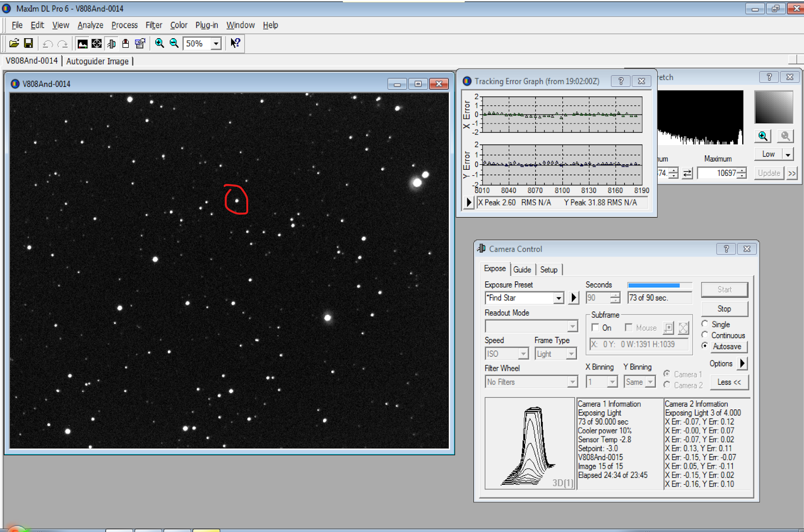Click the Camera Control title bar icon
The width and height of the screenshot is (804, 532).
coord(481,249)
